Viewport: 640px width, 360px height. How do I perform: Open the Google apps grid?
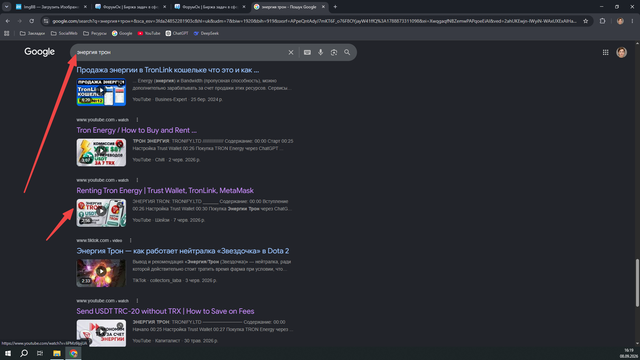click(x=605, y=52)
